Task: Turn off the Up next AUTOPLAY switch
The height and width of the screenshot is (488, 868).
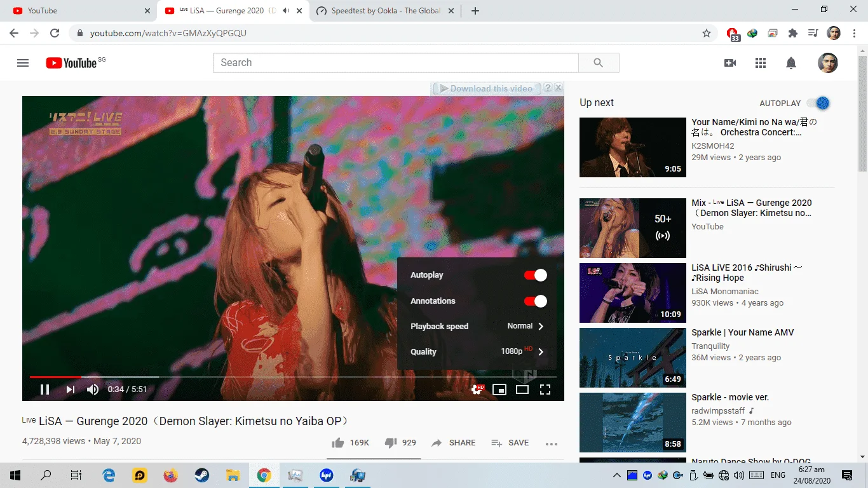Action: [x=818, y=103]
